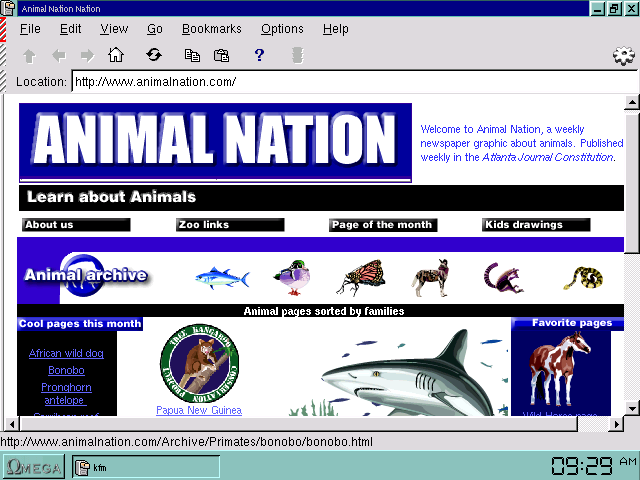The image size is (640, 480).
Task: Select the coiled snake image
Action: pos(583,278)
